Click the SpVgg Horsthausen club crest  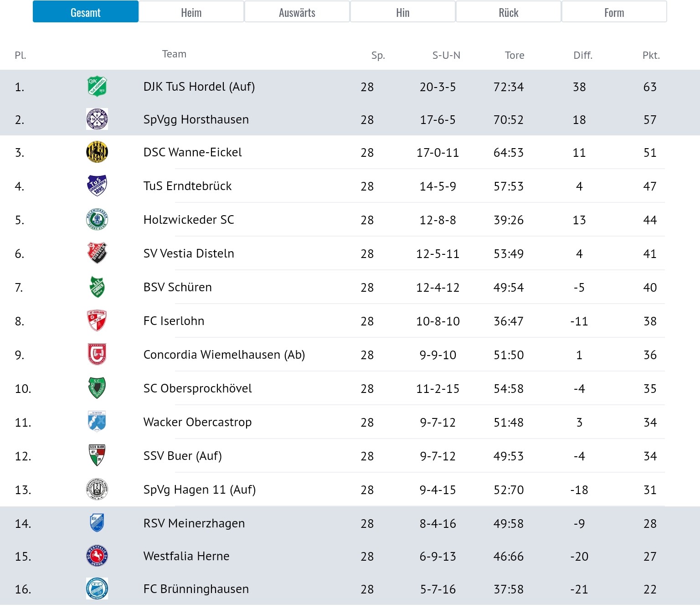97,119
